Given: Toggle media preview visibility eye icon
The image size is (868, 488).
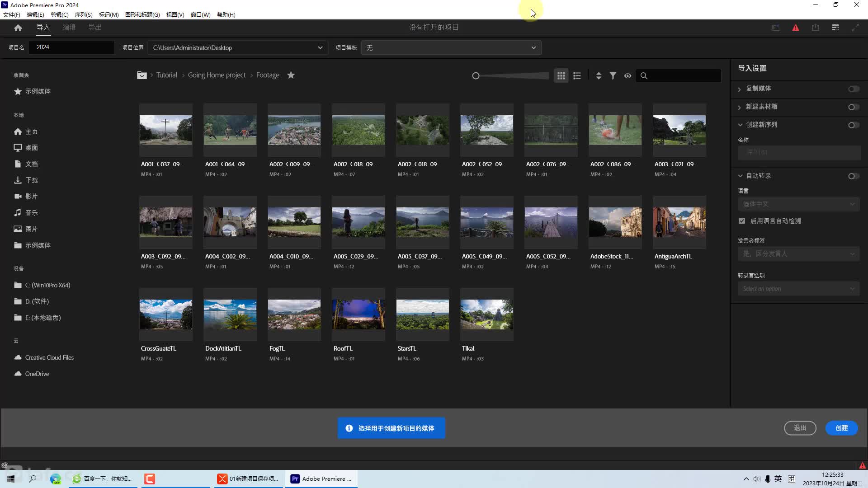Looking at the screenshot, I should [627, 76].
